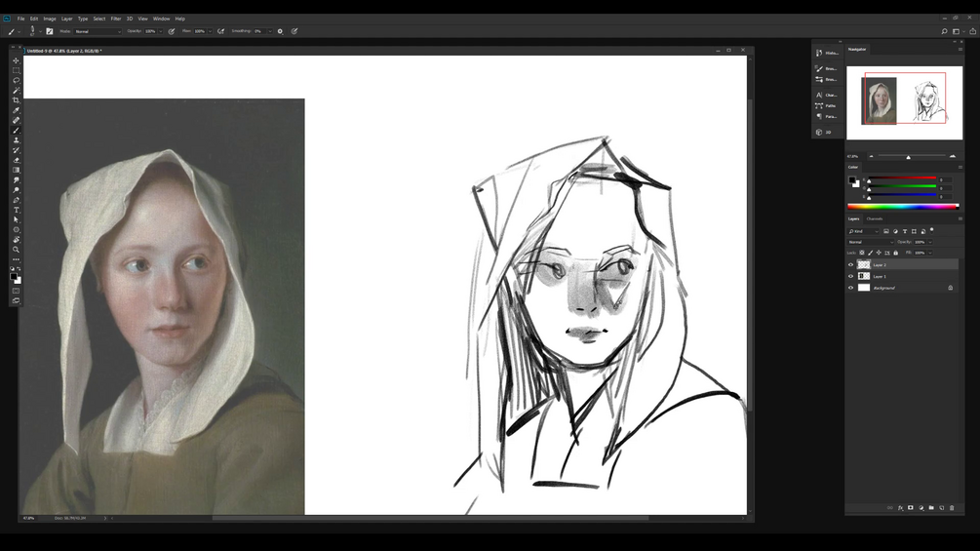Delete layer with trash icon

click(x=952, y=508)
